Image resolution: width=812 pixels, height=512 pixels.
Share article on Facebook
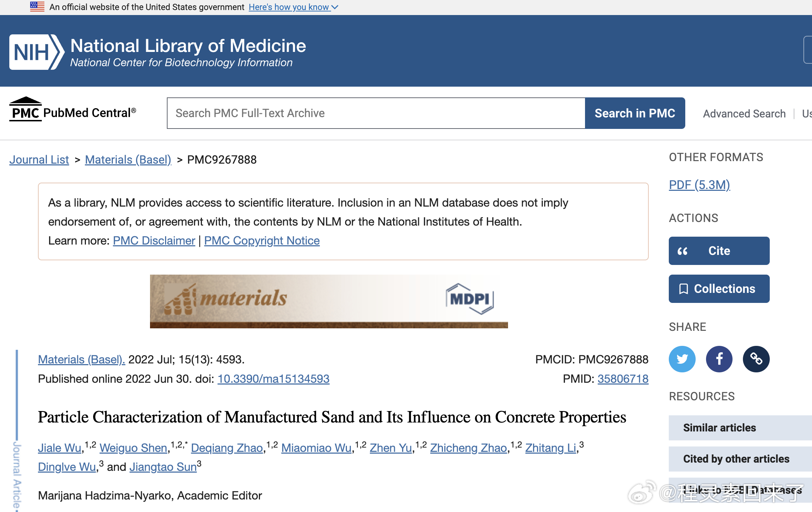pyautogui.click(x=719, y=359)
